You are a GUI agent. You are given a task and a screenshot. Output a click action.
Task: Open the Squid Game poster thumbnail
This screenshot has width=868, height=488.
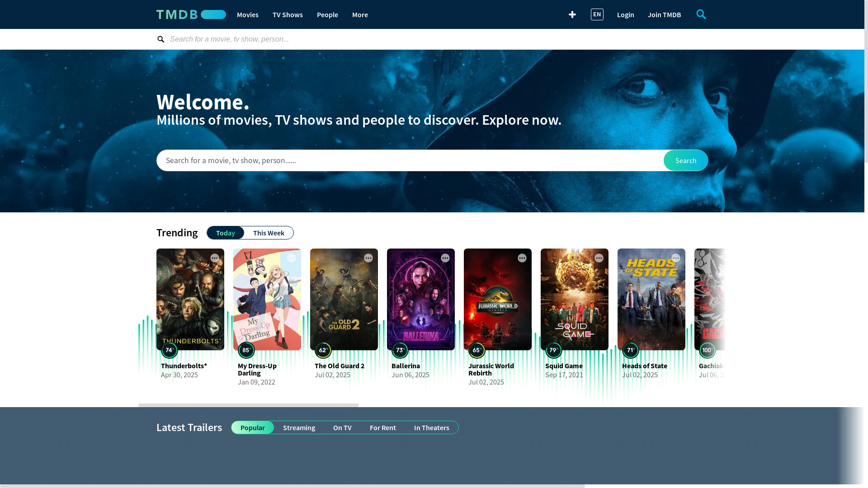(x=575, y=299)
